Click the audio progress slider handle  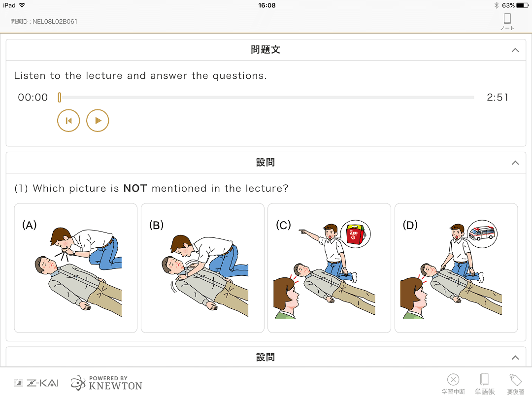(x=60, y=98)
